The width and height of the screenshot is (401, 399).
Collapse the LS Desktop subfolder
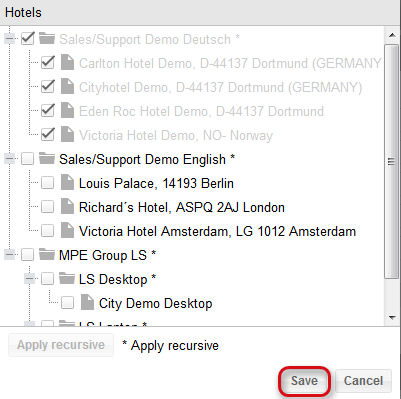point(30,279)
